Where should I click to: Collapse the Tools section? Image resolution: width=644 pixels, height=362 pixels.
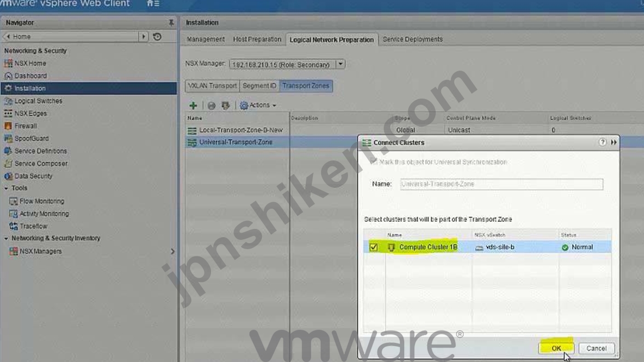pyautogui.click(x=6, y=188)
